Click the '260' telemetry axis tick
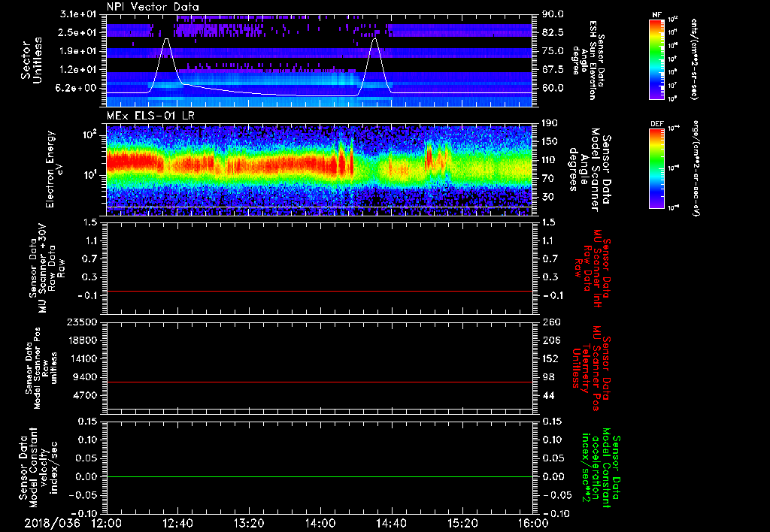 (x=550, y=322)
